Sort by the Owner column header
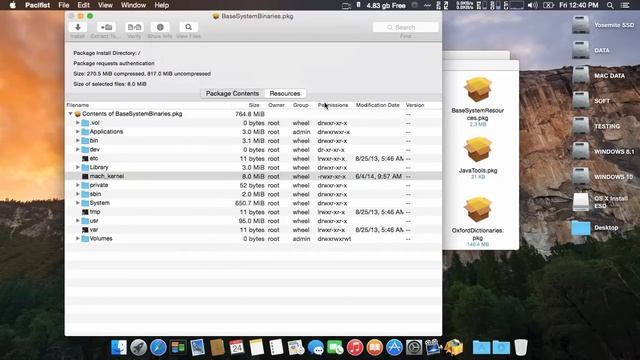Screen dimensions: 640x360 click(x=276, y=105)
